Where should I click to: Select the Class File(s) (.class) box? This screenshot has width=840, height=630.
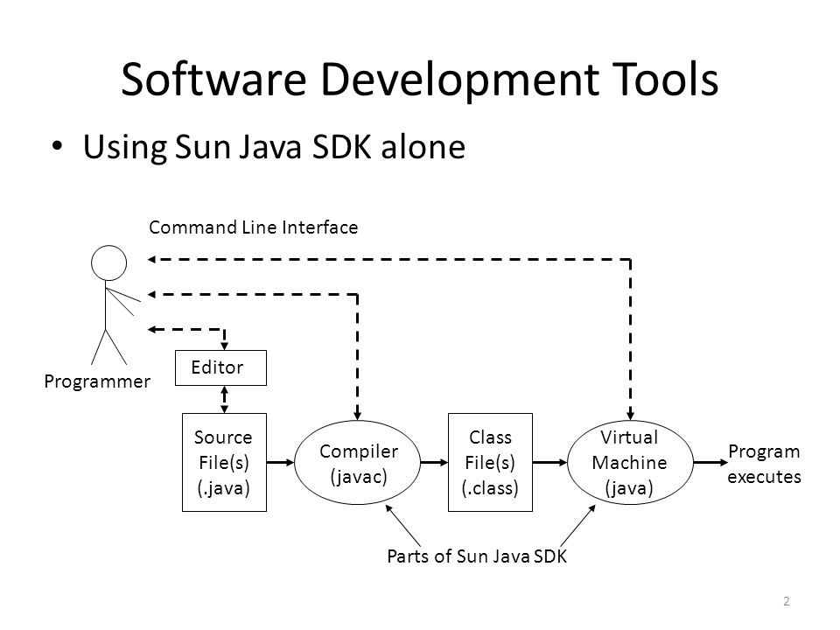(x=490, y=462)
